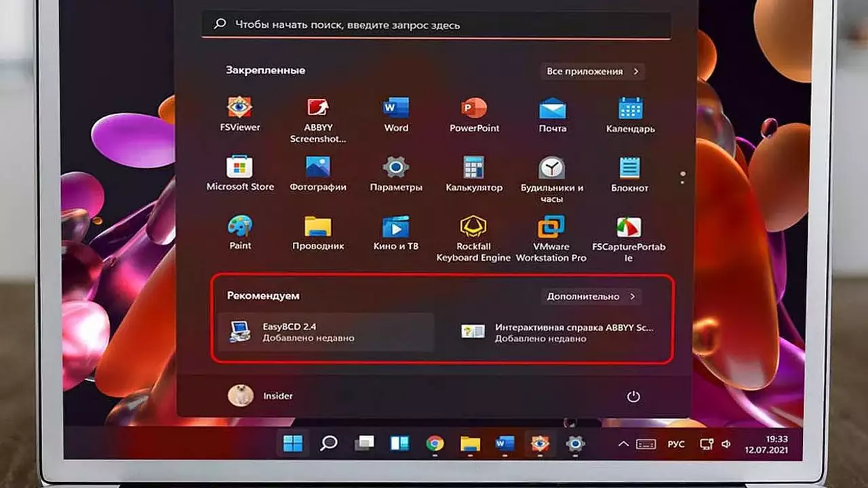Click the volume speaker tray icon
Image resolution: width=868 pixels, height=488 pixels.
click(726, 445)
